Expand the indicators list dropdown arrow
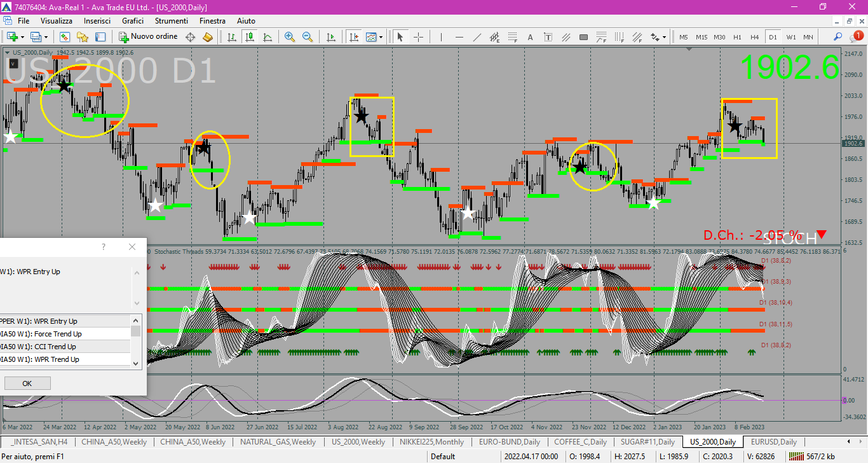The image size is (868, 463). point(381,37)
